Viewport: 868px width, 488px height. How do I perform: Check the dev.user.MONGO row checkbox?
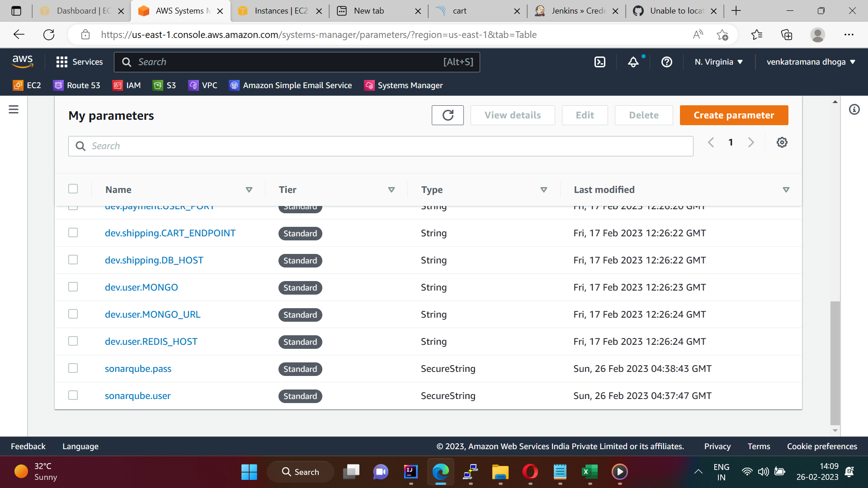(x=73, y=286)
